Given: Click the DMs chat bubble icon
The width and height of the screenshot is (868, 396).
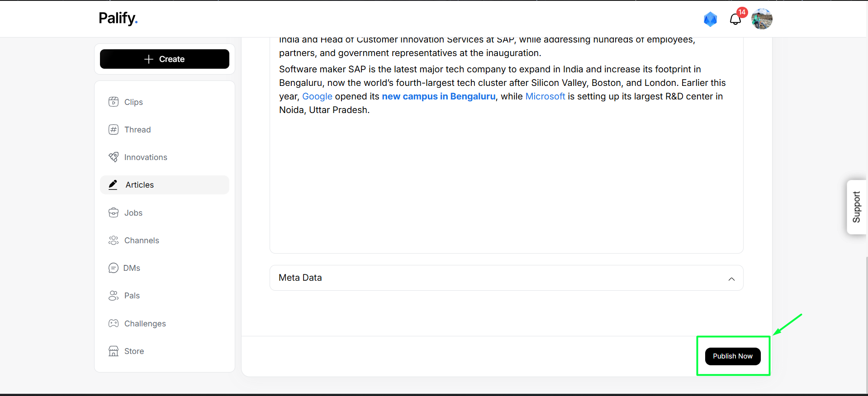Looking at the screenshot, I should [114, 268].
